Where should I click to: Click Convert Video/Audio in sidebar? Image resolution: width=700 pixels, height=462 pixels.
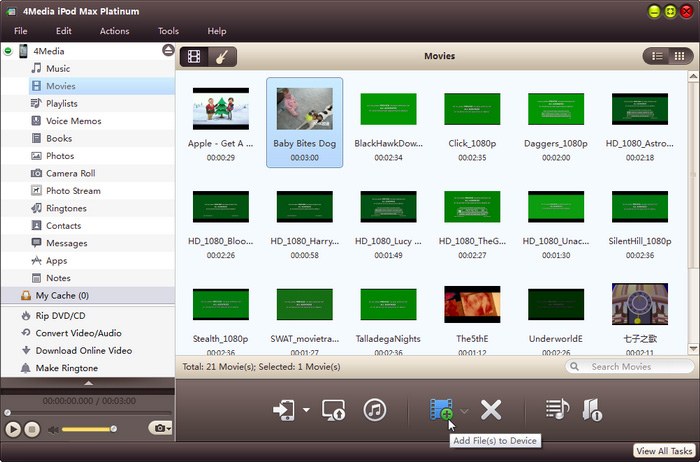(x=78, y=333)
